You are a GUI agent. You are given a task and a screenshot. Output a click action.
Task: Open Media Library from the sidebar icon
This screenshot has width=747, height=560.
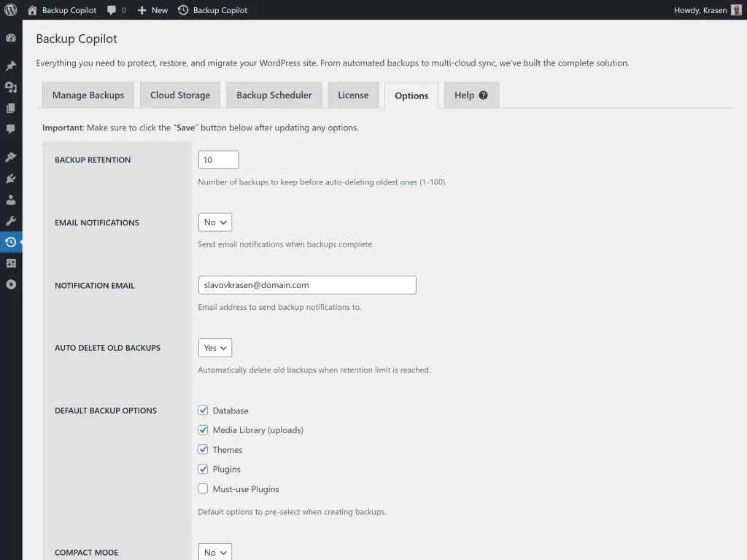(11, 86)
